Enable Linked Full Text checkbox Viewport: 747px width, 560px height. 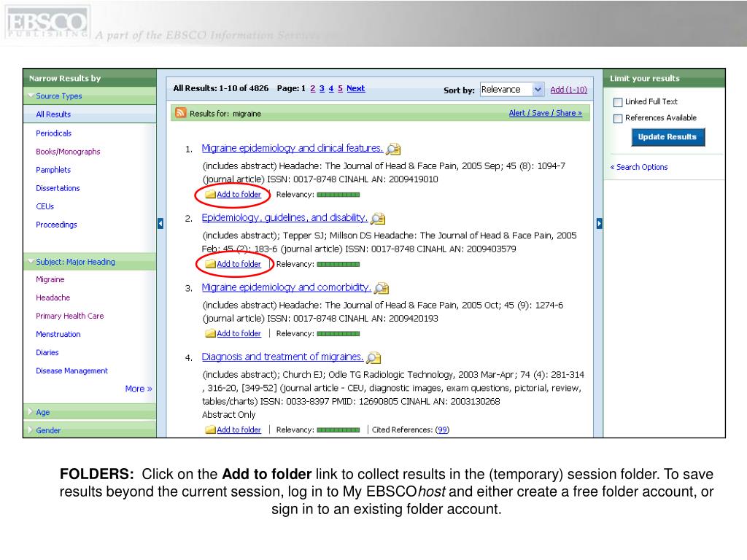[618, 102]
